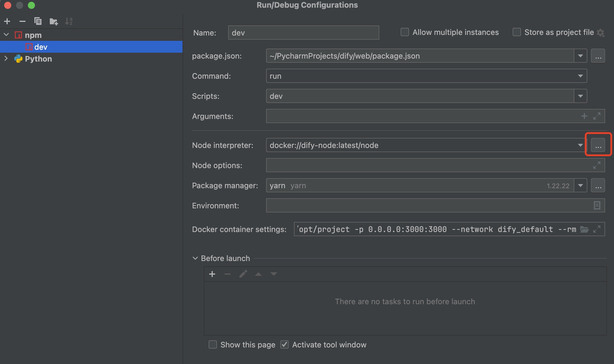This screenshot has height=364, width=614.
Task: Click the Copy Configuration icon
Action: click(38, 21)
